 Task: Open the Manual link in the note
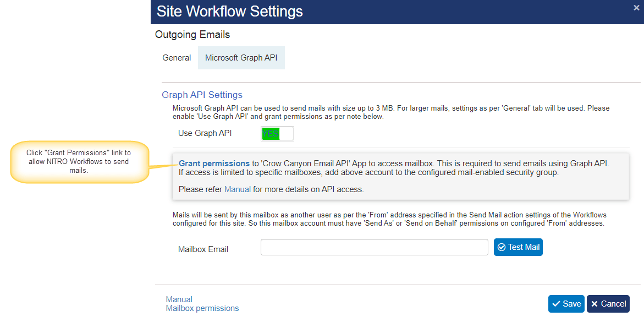tap(238, 189)
